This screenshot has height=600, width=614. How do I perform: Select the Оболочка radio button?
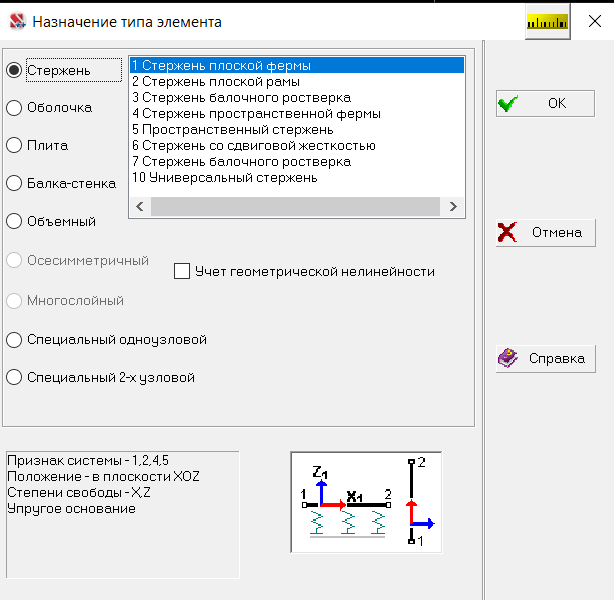pyautogui.click(x=14, y=108)
